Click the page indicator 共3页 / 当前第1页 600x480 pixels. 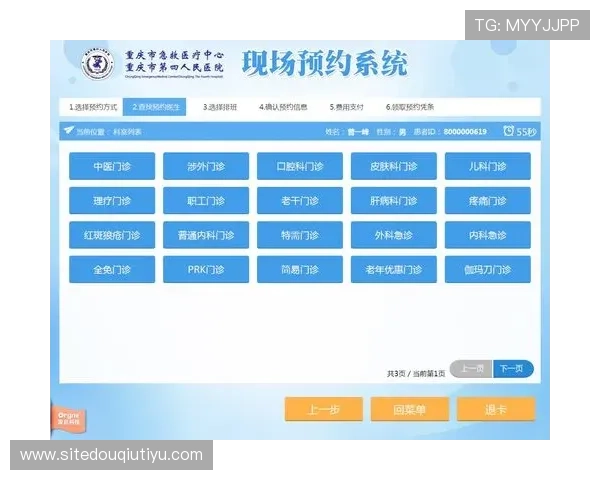click(x=416, y=373)
